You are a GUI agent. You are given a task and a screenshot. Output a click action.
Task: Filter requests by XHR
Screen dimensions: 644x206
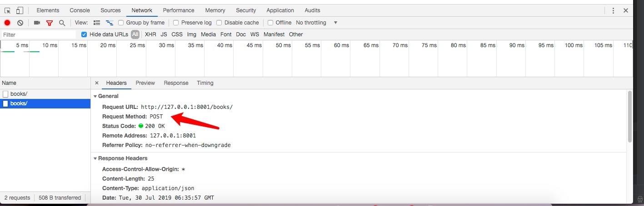[150, 34]
